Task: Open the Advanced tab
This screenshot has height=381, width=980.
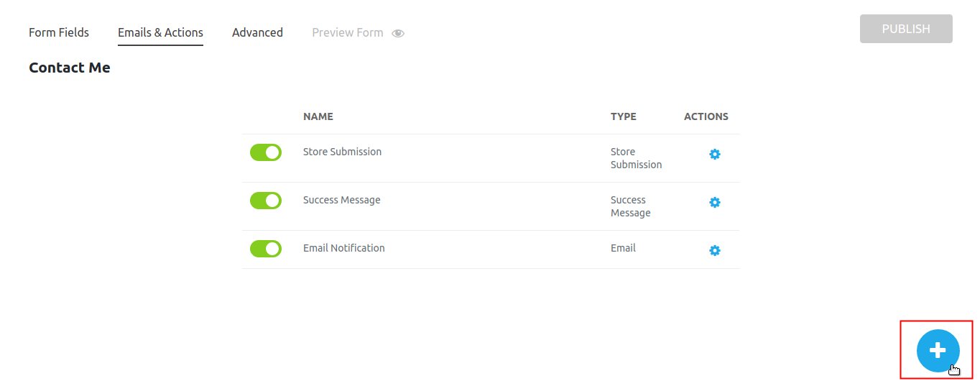Action: [257, 32]
